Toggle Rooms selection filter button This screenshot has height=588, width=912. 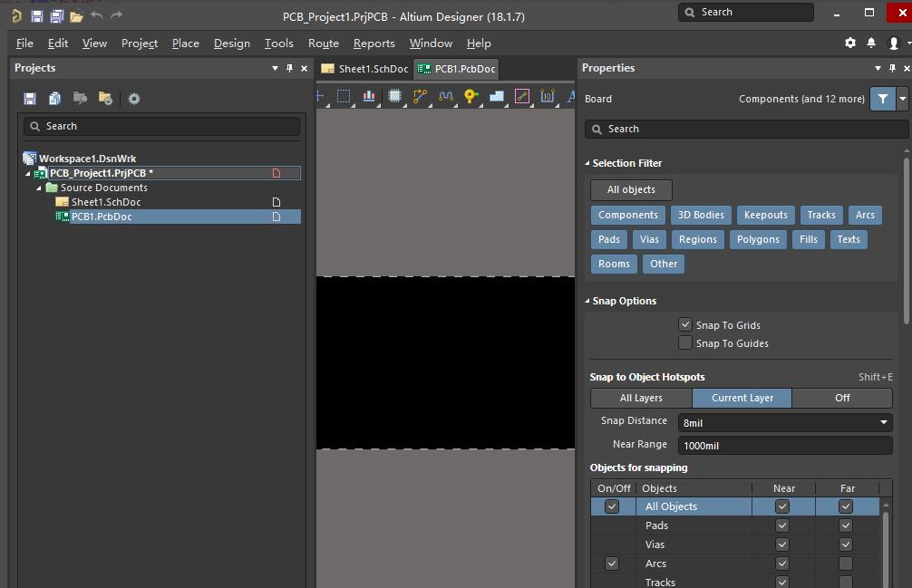click(x=614, y=264)
